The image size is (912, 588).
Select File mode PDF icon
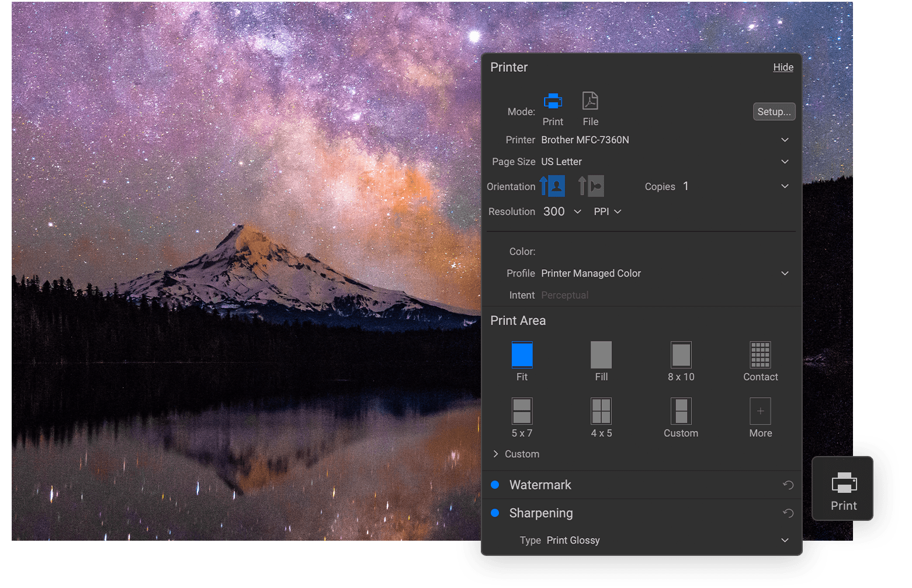click(x=590, y=101)
